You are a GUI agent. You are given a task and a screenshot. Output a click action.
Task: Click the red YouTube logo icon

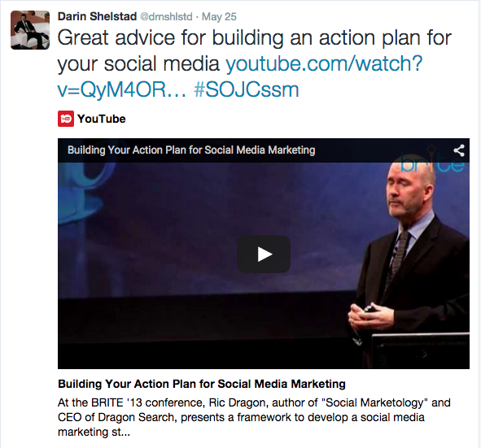[66, 119]
